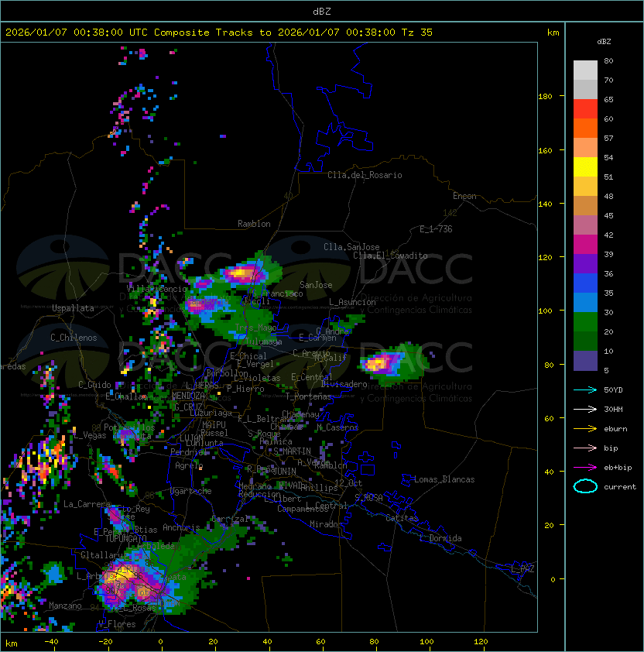
Task: Click the cyan current ellipse icon
Action: point(585,486)
